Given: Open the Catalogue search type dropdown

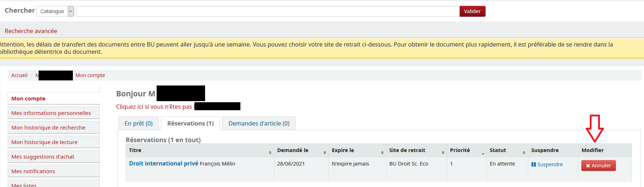Looking at the screenshot, I should point(55,11).
